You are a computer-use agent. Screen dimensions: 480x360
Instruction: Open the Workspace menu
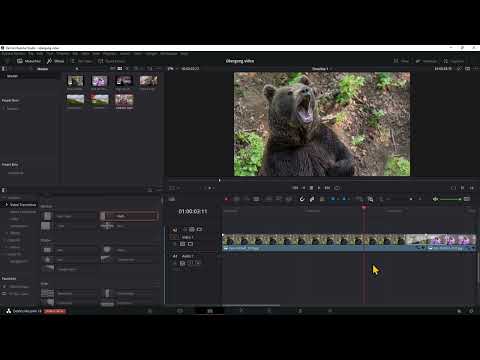pyautogui.click(x=169, y=53)
